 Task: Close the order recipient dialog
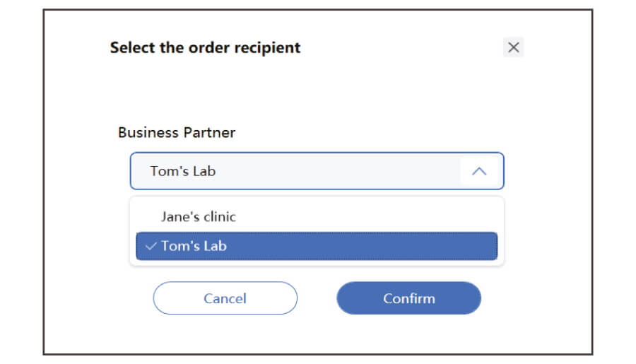coord(513,47)
